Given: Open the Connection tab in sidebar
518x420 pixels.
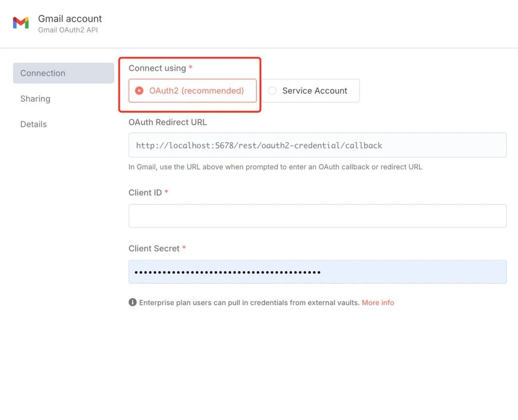Looking at the screenshot, I should click(63, 73).
